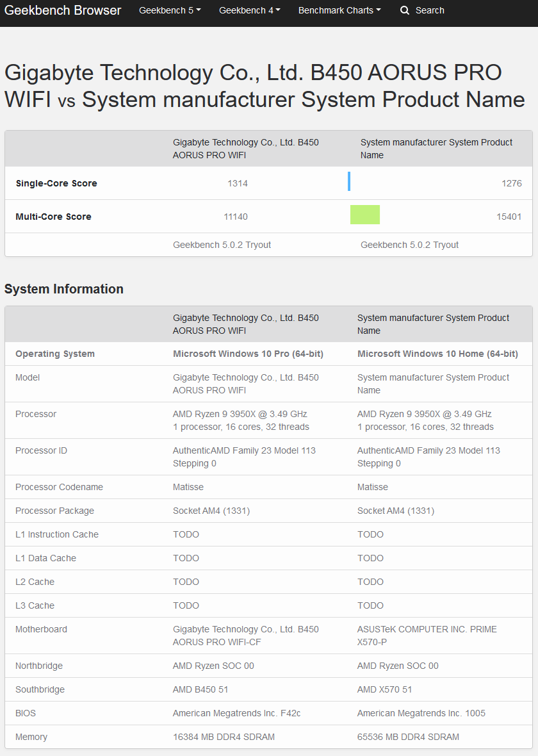Select the AMD X570 51 southbridge value
The image size is (538, 756).
pos(385,689)
